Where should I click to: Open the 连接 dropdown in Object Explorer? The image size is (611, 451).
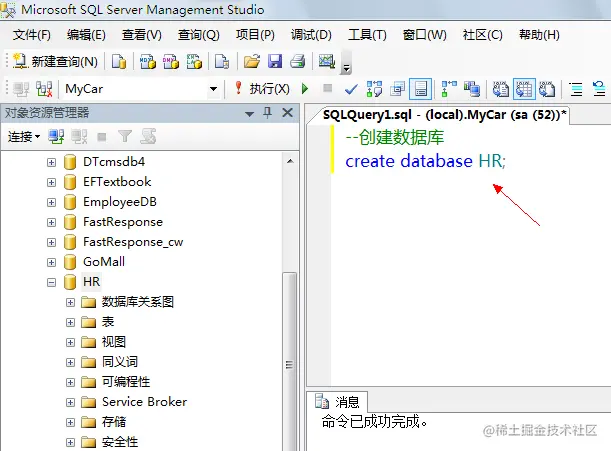pyautogui.click(x=24, y=137)
